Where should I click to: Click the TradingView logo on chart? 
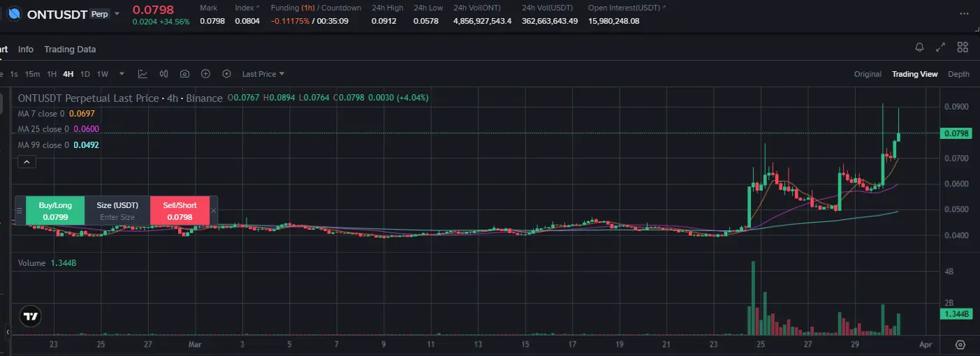click(30, 316)
